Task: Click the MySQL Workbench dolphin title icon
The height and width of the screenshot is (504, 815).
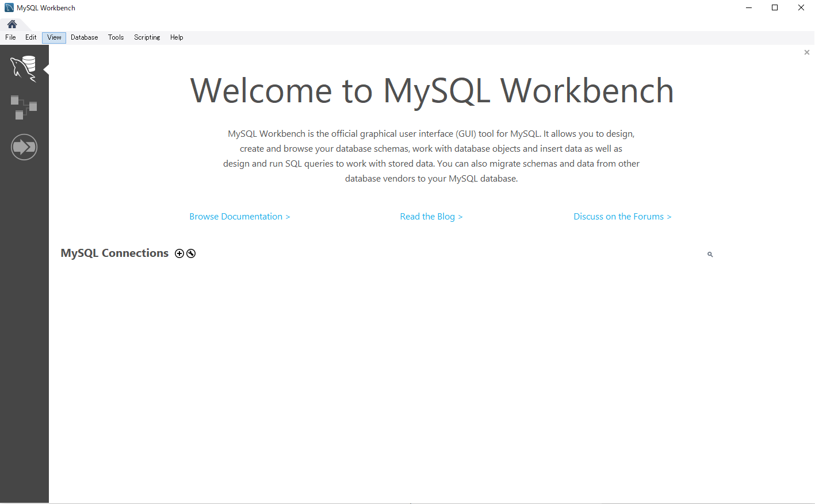Action: 8,7
